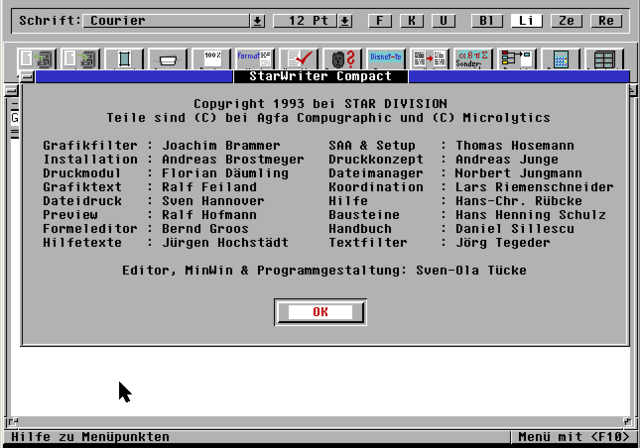Click the triple-line marker on left ruler
Viewport: 640px width, 448px height.
15,133
